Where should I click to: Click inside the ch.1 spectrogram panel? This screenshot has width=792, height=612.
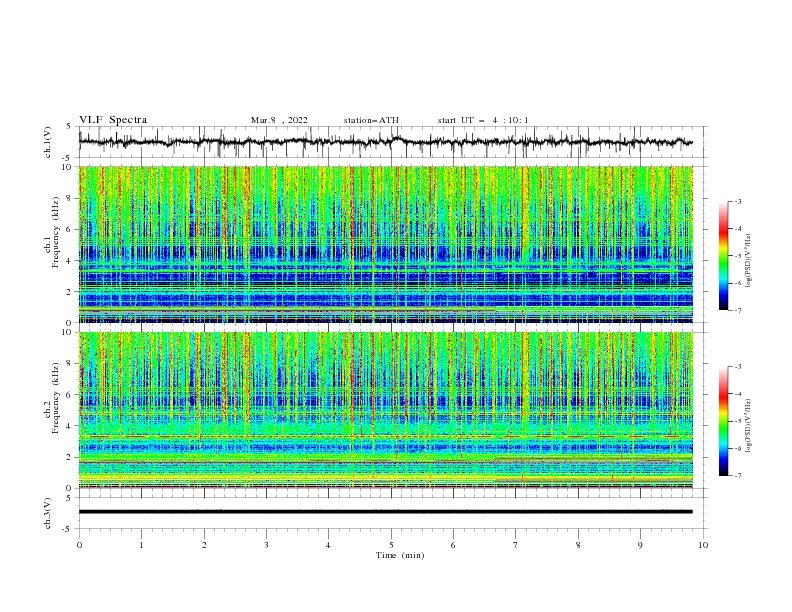click(x=385, y=244)
